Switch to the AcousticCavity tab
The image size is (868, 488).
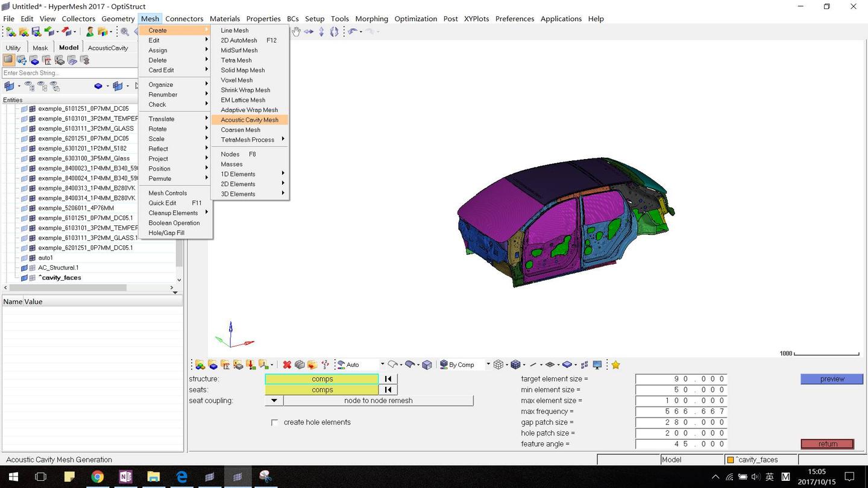(108, 48)
